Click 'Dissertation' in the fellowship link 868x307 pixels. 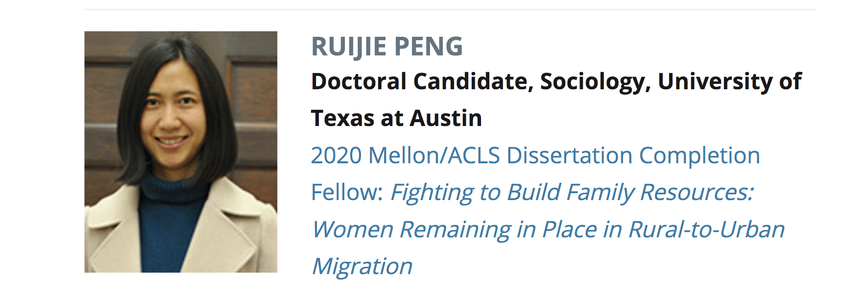(569, 155)
